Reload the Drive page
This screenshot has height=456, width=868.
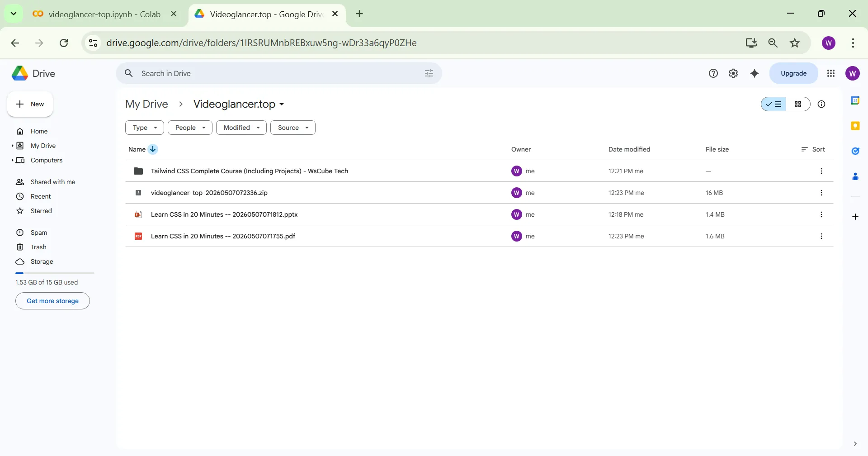click(64, 43)
